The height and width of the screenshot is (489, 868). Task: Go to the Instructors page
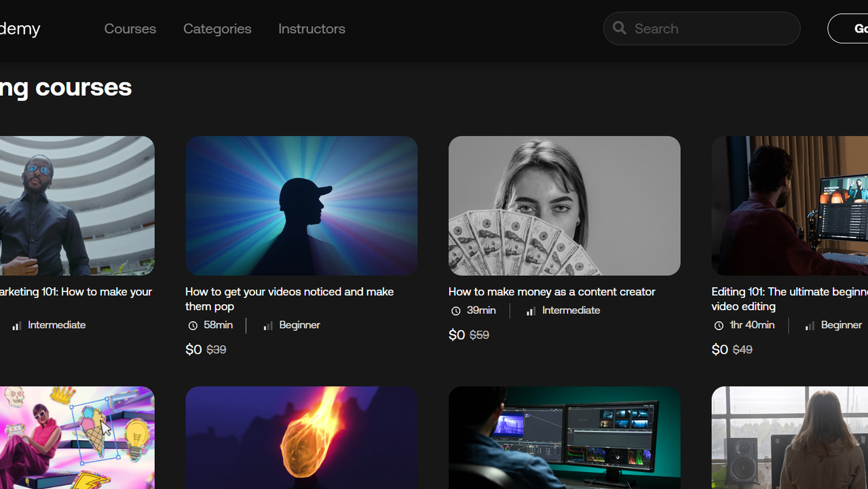312,29
